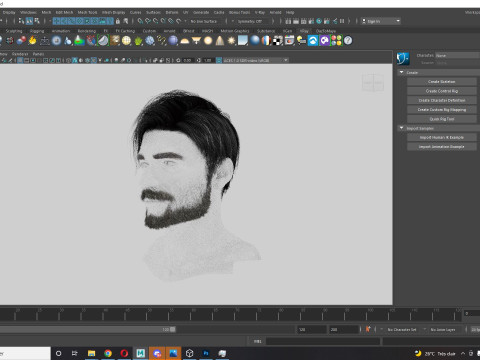Image resolution: width=480 pixels, height=360 pixels.
Task: Click the Create Control Rig button
Action: (x=442, y=91)
